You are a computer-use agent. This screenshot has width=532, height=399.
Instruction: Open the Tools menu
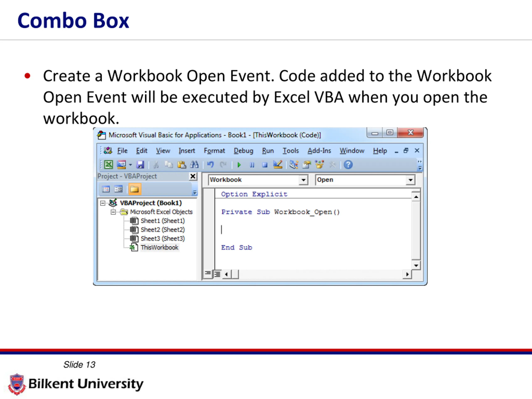click(x=291, y=151)
